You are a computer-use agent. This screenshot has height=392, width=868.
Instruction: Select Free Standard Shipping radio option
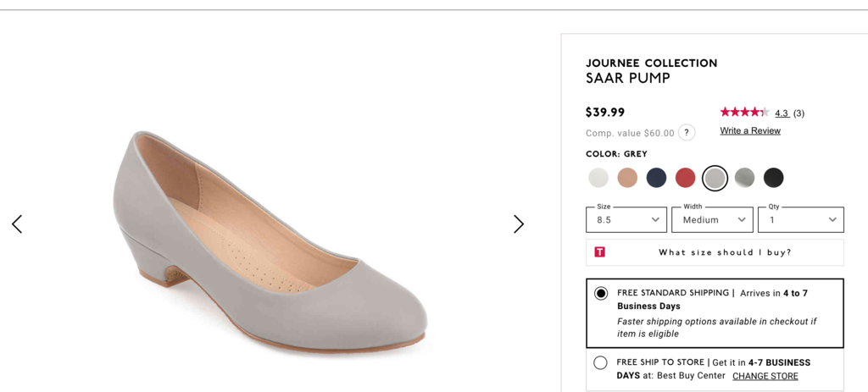point(601,294)
